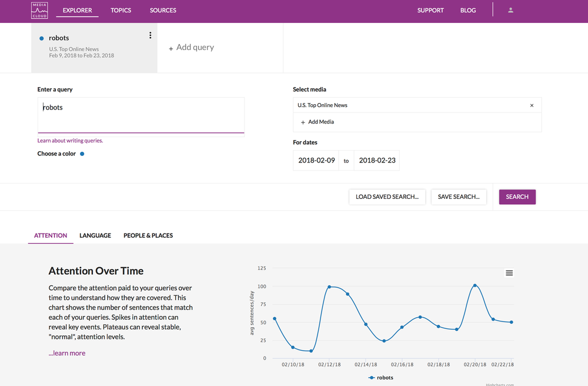Image resolution: width=588 pixels, height=386 pixels.
Task: Click the plus icon beside Add Media
Action: pos(303,122)
